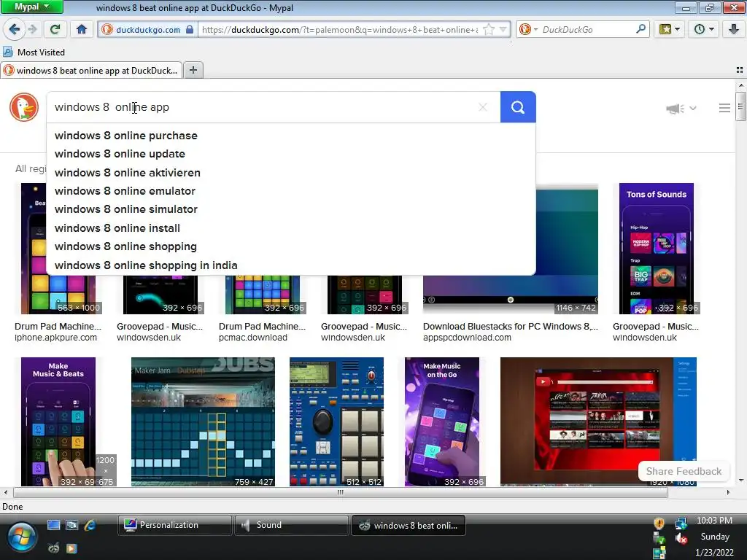Click the scroll-right arrow of the horizontal scrollbar
747x560 pixels.
[x=728, y=492]
